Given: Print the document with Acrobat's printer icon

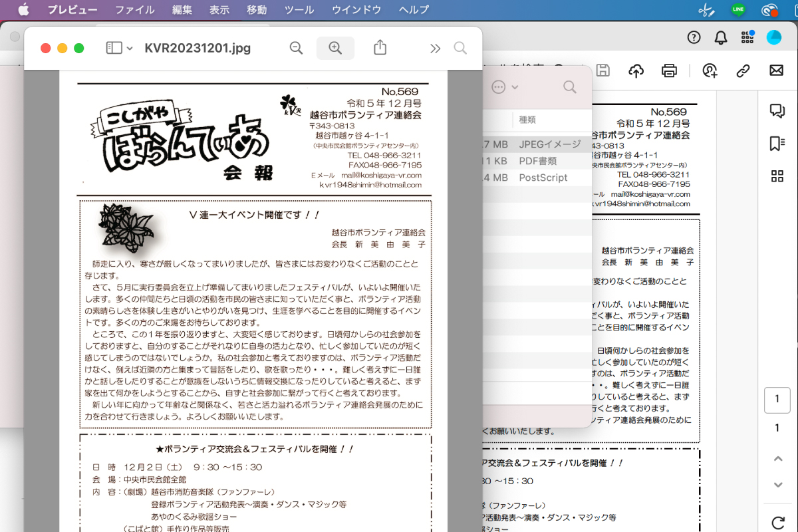Looking at the screenshot, I should click(670, 70).
